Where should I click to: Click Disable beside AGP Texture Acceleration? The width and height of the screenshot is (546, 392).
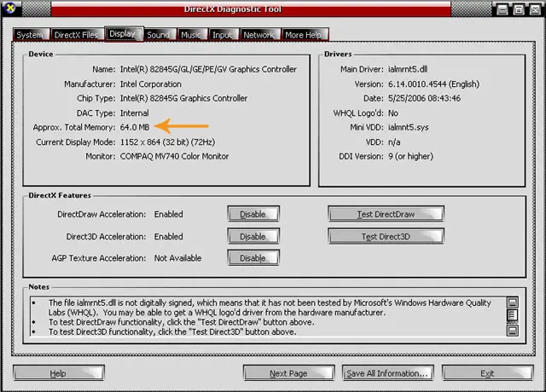coord(253,258)
